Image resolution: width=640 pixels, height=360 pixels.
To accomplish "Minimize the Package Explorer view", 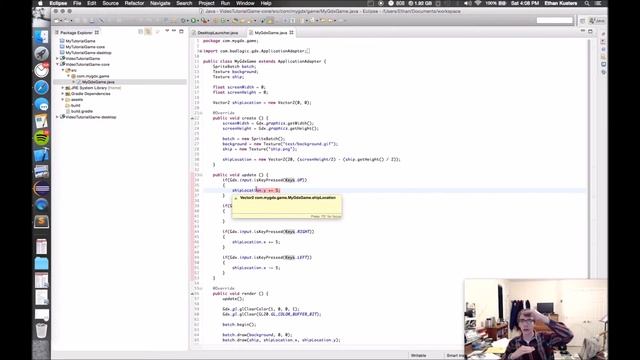I will 174,31.
